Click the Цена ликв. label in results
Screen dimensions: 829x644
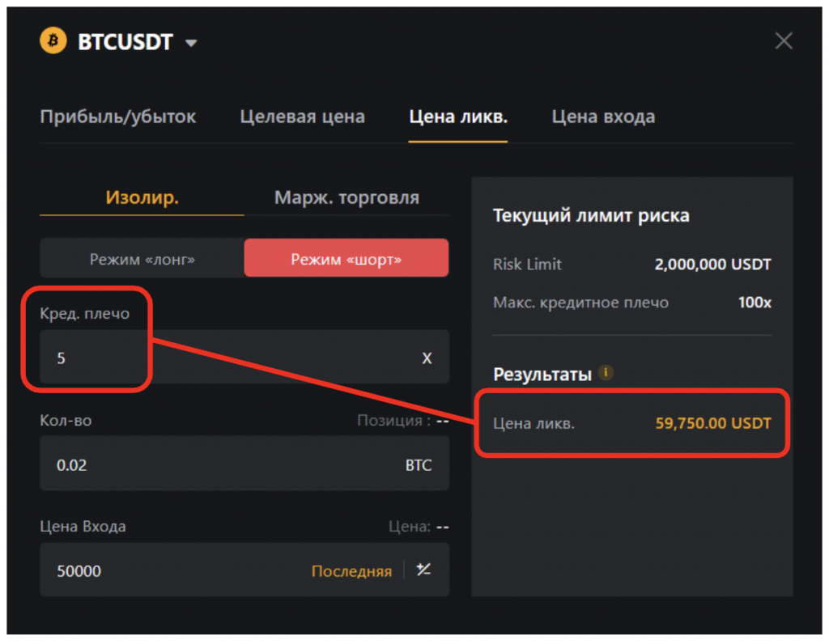534,424
